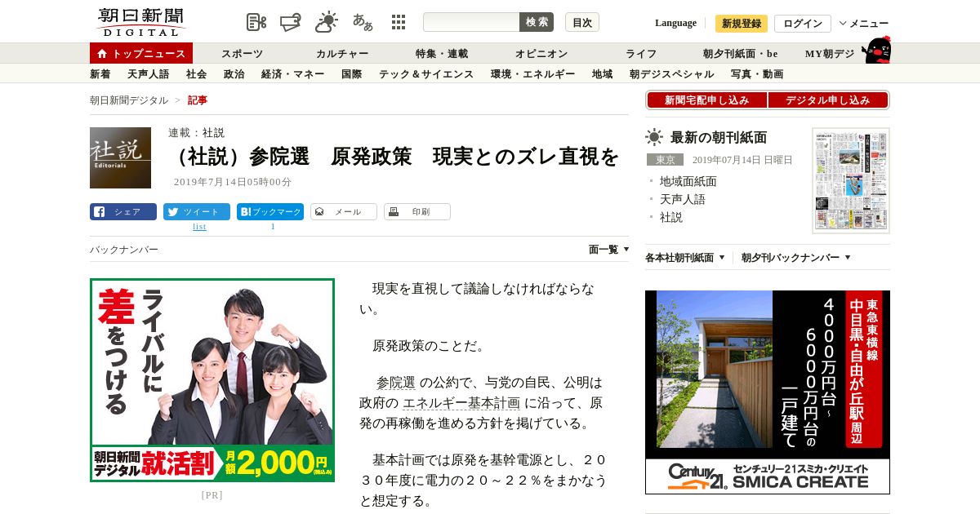980x514 pixels.
Task: Select the 朝夕刊紙面・be tab
Action: [x=741, y=54]
